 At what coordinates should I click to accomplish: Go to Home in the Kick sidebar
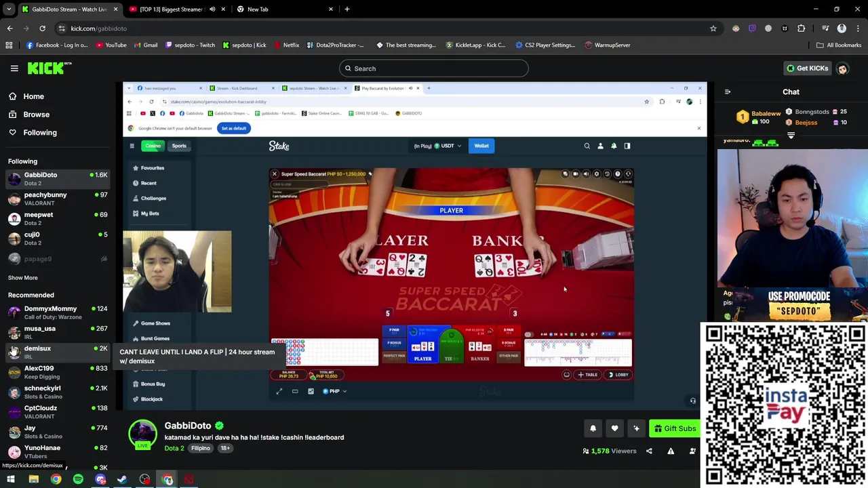coord(33,96)
